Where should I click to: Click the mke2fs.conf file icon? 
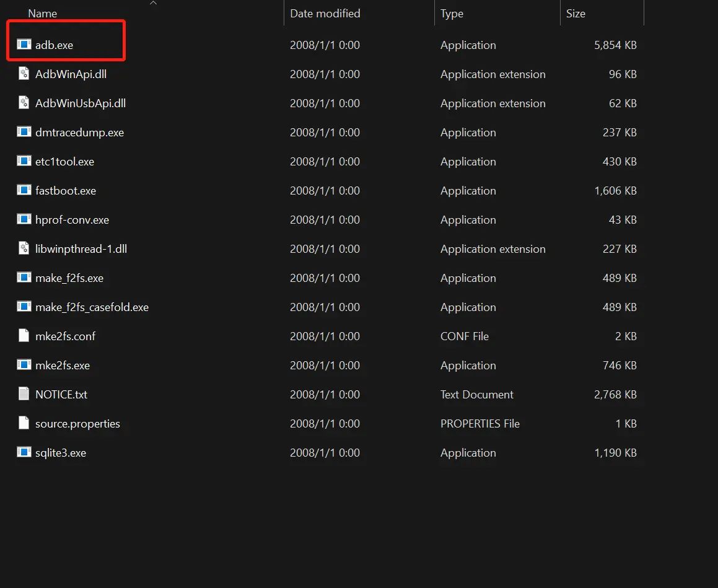pyautogui.click(x=24, y=336)
